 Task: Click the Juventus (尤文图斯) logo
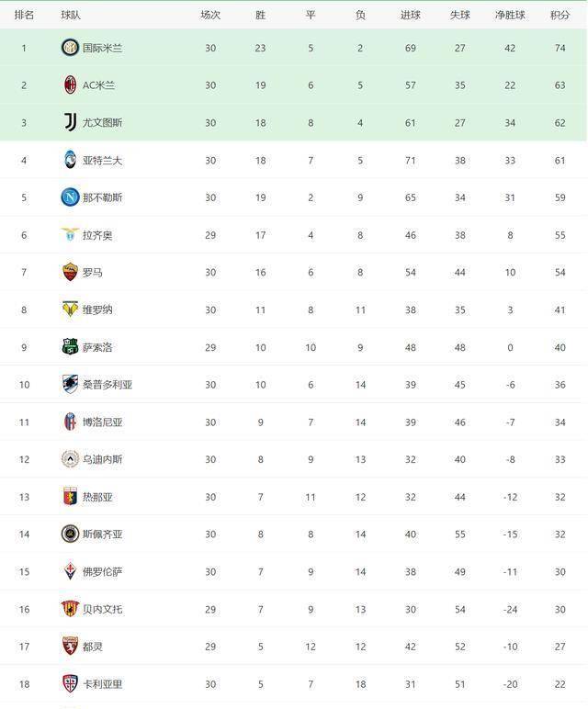coord(70,122)
